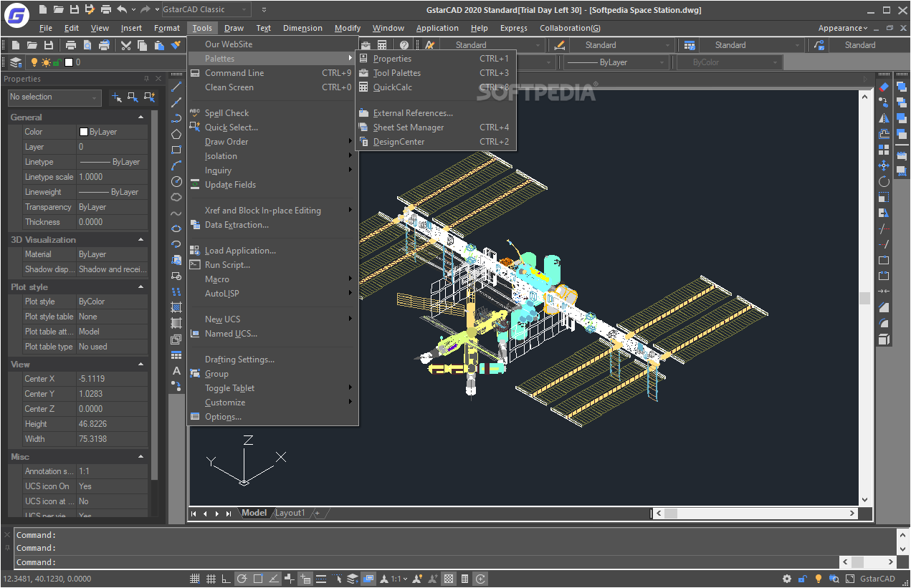Toggle Ortho mode in status bar
911x588 pixels.
226,579
